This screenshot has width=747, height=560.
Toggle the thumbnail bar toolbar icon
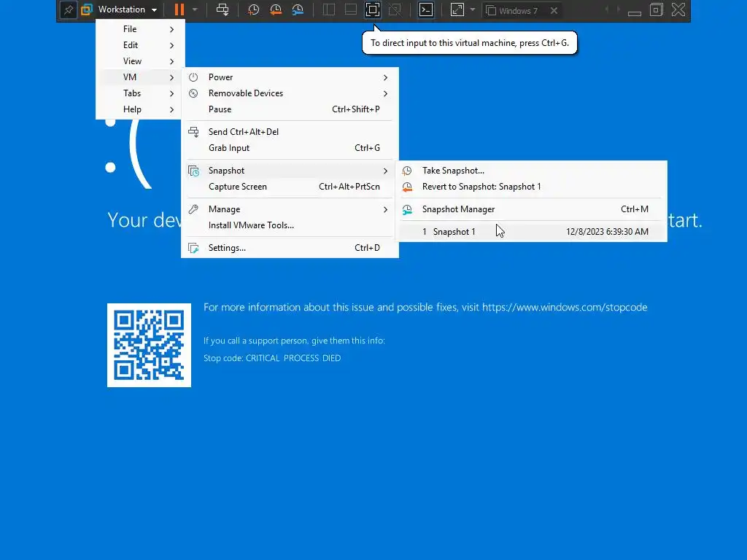(351, 9)
